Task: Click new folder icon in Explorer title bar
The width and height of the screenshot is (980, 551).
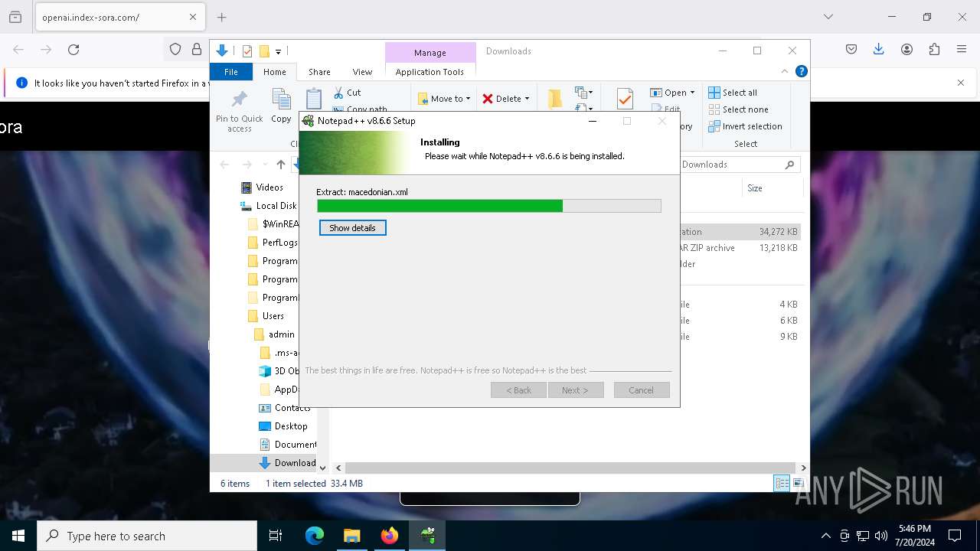Action: point(264,51)
